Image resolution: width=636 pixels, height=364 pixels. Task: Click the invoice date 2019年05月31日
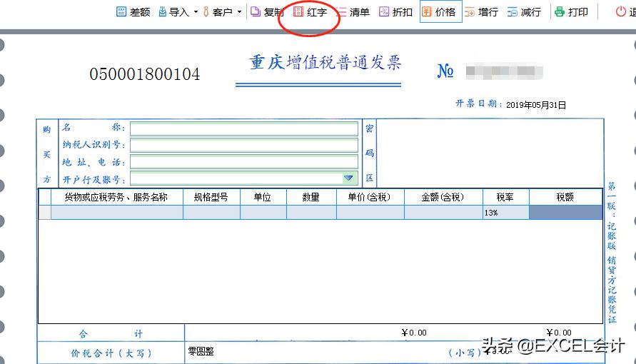point(536,105)
